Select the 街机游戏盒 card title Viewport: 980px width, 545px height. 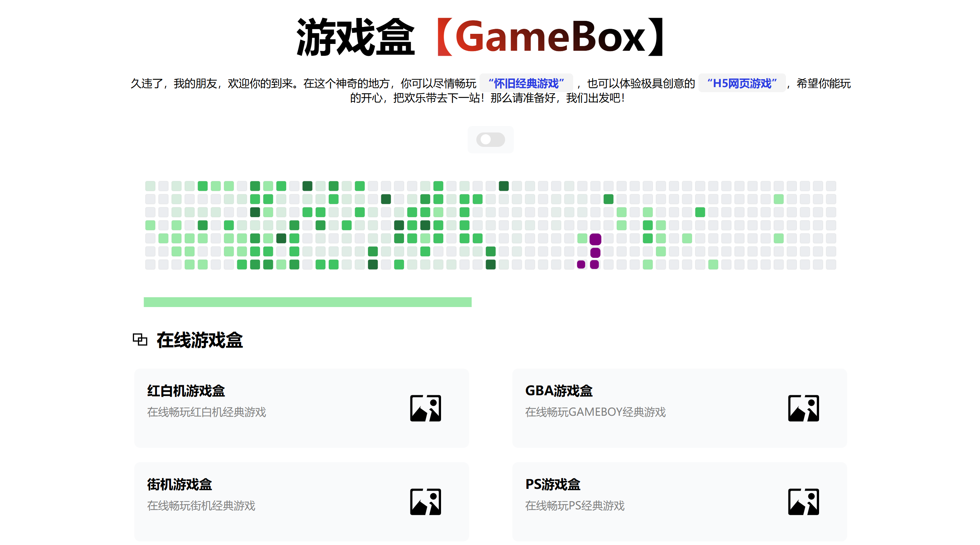180,484
